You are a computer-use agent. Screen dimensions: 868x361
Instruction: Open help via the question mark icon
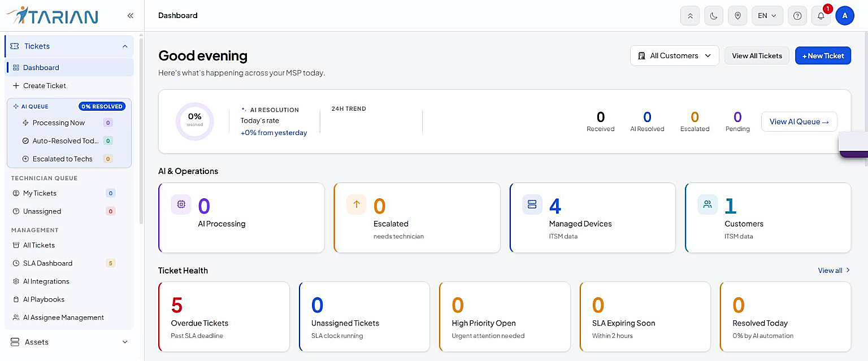797,16
